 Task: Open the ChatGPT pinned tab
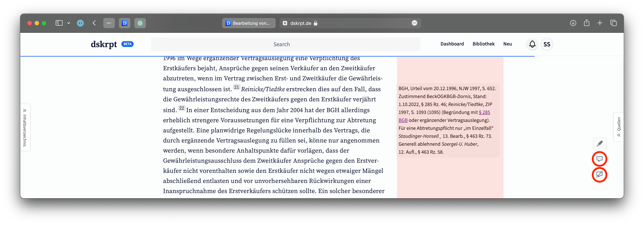[x=140, y=23]
